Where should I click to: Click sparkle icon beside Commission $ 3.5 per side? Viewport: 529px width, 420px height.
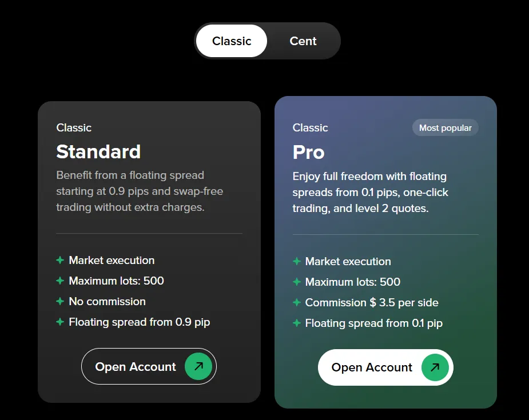296,302
